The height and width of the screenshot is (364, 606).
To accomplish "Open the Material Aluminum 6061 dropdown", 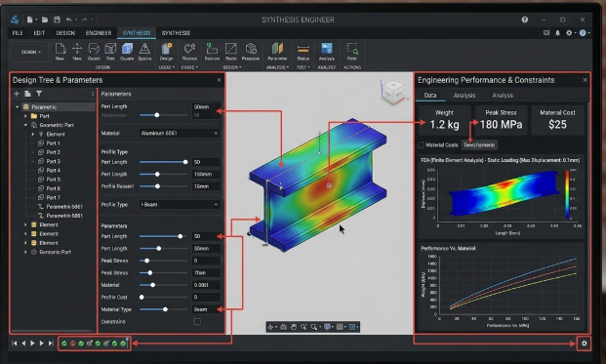I will click(x=180, y=133).
